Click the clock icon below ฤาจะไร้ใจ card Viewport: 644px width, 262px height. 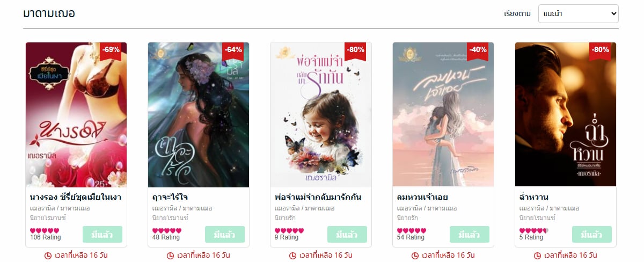(x=171, y=256)
